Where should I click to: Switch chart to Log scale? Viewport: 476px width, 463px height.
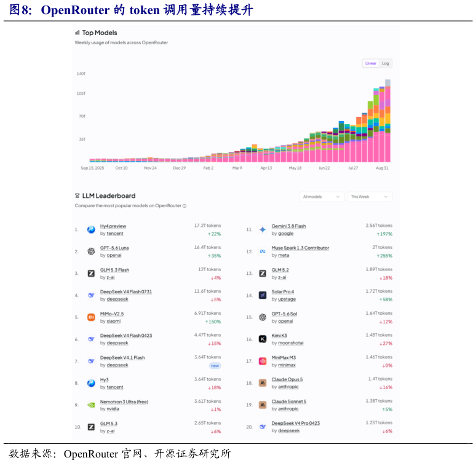385,63
